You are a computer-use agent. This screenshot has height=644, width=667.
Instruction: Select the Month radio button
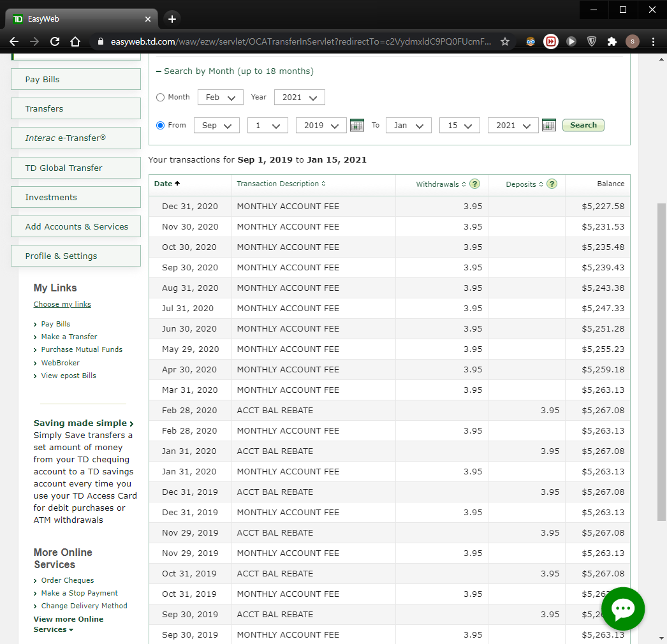[160, 98]
